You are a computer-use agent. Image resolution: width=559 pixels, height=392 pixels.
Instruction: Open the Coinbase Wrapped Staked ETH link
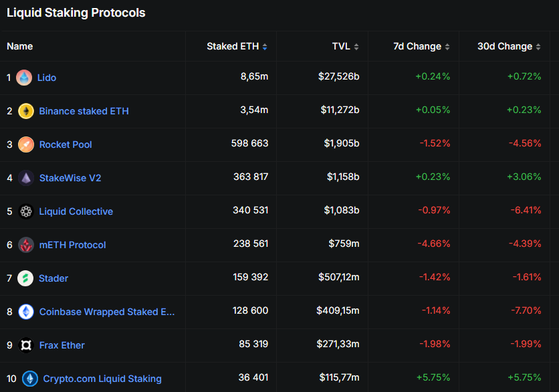107,312
